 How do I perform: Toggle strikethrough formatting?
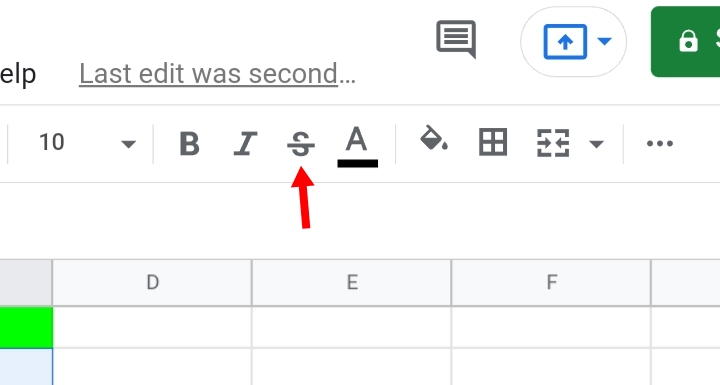pyautogui.click(x=301, y=144)
